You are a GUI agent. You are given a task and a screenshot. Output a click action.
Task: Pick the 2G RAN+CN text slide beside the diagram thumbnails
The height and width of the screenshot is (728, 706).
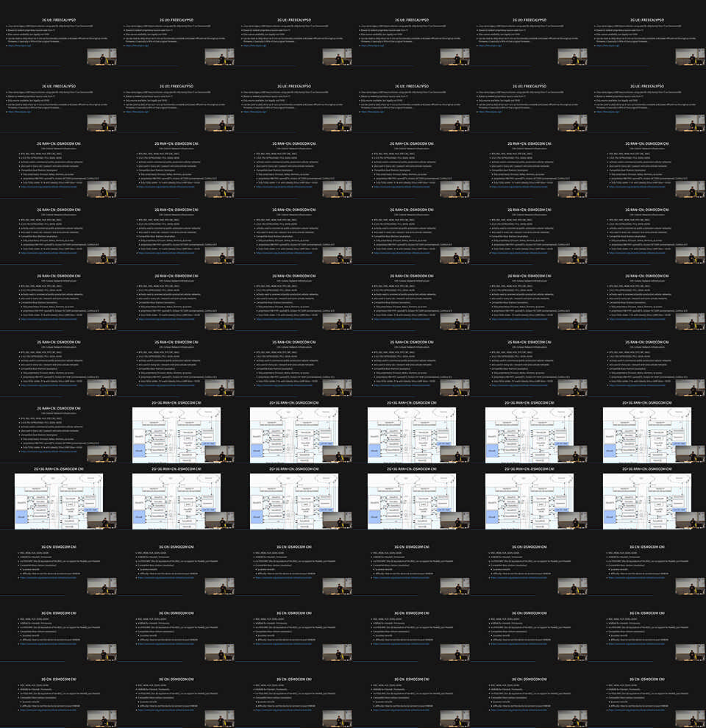pyautogui.click(x=59, y=430)
